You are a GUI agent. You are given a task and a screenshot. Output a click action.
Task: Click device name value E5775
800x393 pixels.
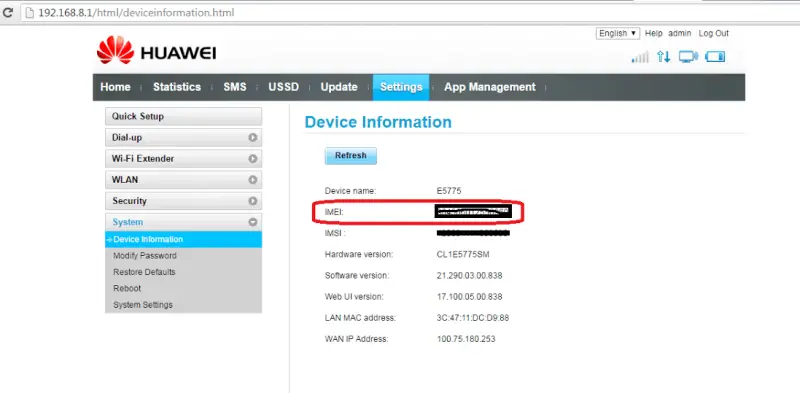tap(449, 191)
